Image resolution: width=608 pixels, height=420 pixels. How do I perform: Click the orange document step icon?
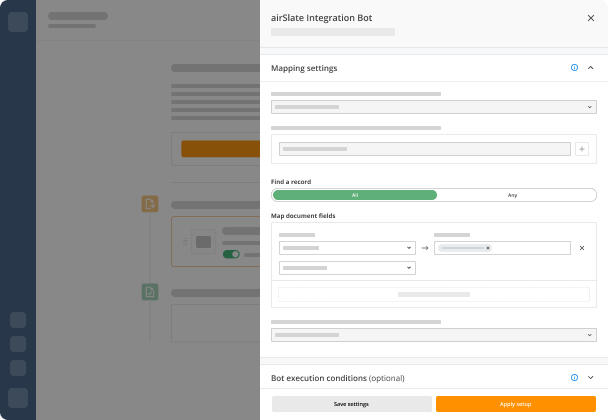pos(150,204)
